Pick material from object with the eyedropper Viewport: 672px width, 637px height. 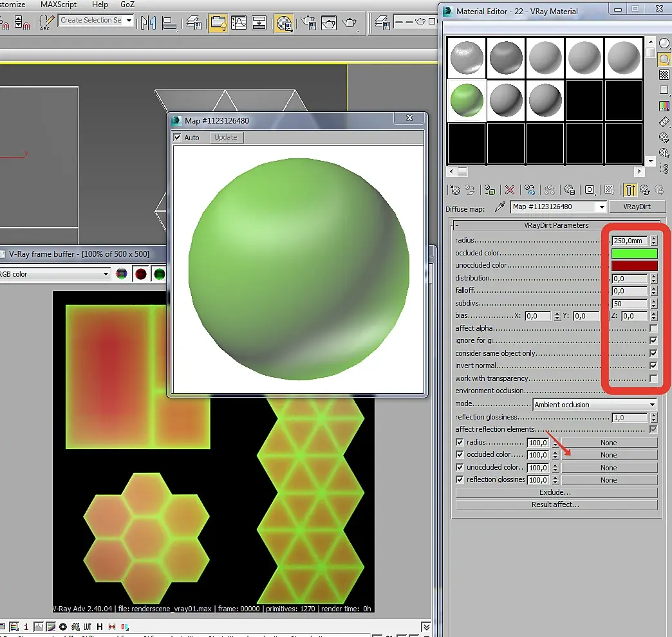tap(499, 207)
